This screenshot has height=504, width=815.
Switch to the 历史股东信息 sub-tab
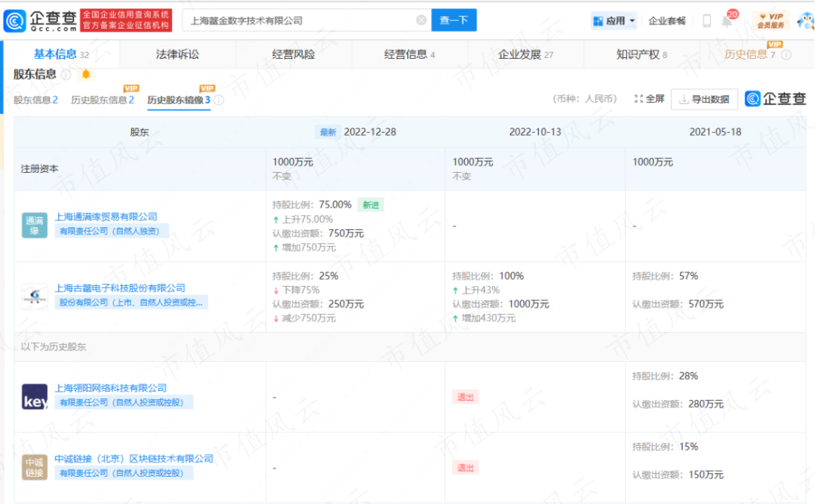(x=102, y=100)
